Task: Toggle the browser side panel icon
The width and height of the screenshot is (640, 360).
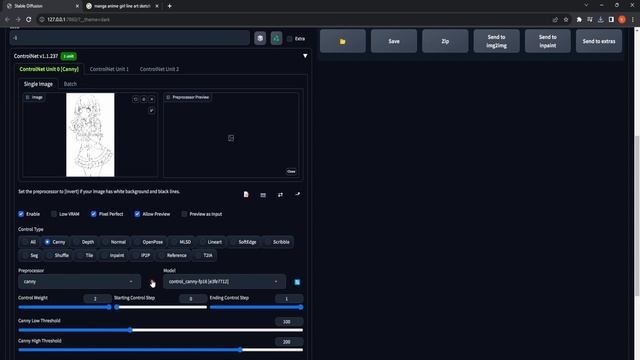Action: coord(611,20)
